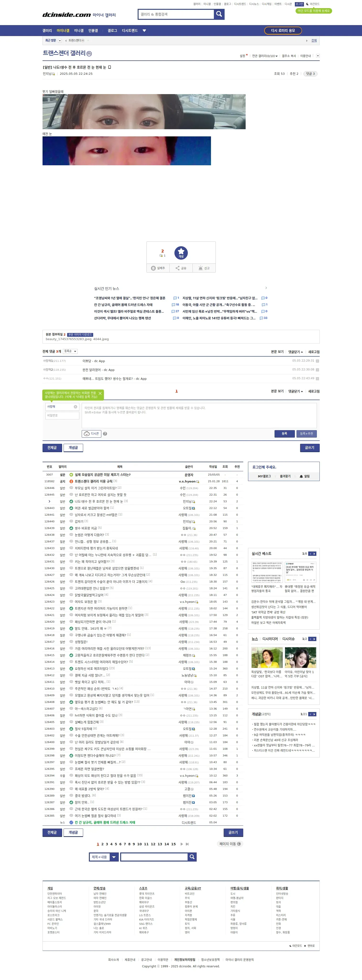Share the post via 공유

click(181, 268)
